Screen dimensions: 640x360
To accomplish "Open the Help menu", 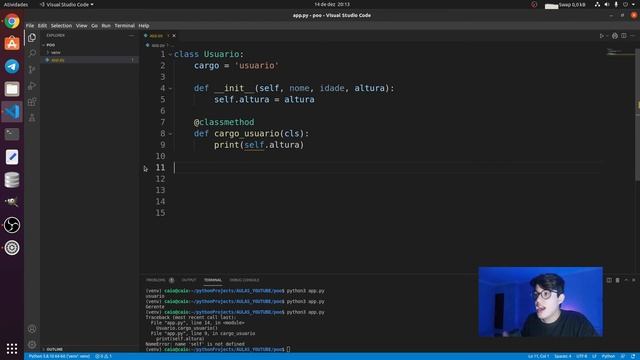I will pyautogui.click(x=144, y=26).
